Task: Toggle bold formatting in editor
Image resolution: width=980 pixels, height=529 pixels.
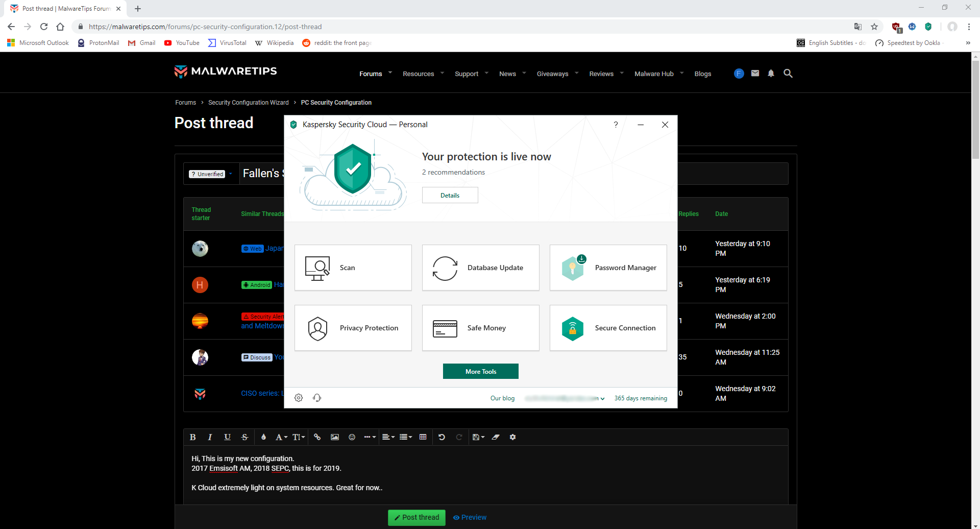Action: pyautogui.click(x=192, y=437)
